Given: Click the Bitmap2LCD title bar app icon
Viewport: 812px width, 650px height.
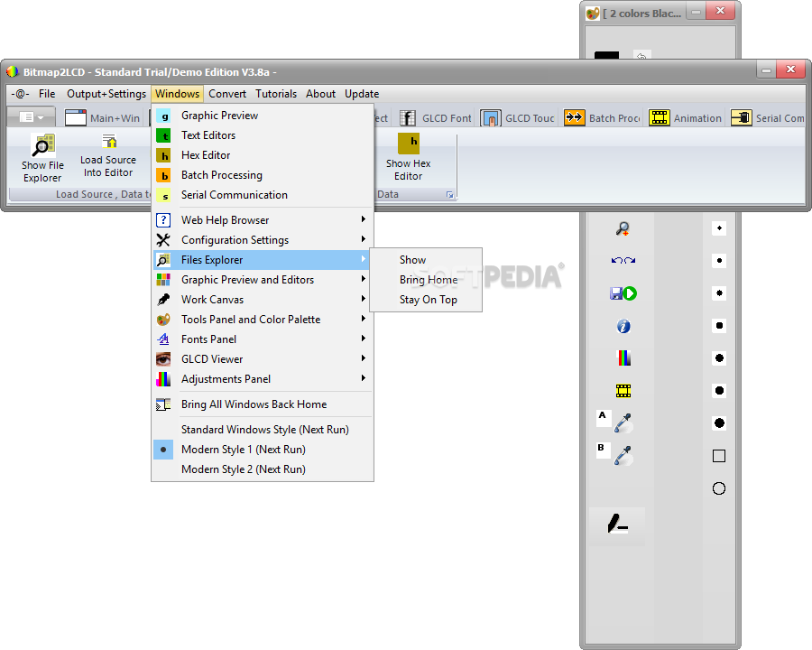Looking at the screenshot, I should click(x=13, y=71).
